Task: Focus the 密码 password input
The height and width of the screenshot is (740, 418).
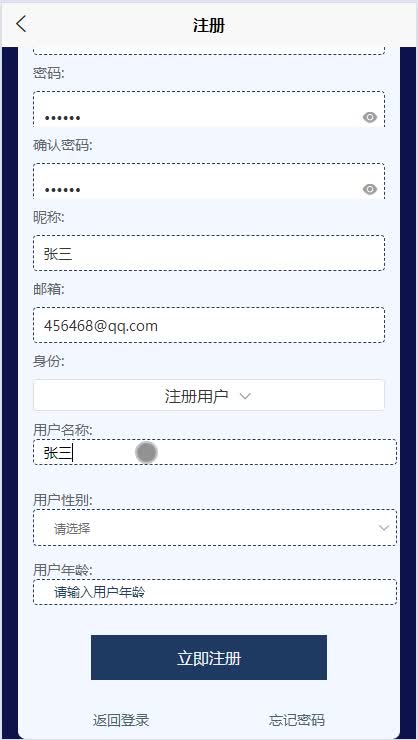Action: [x=209, y=109]
